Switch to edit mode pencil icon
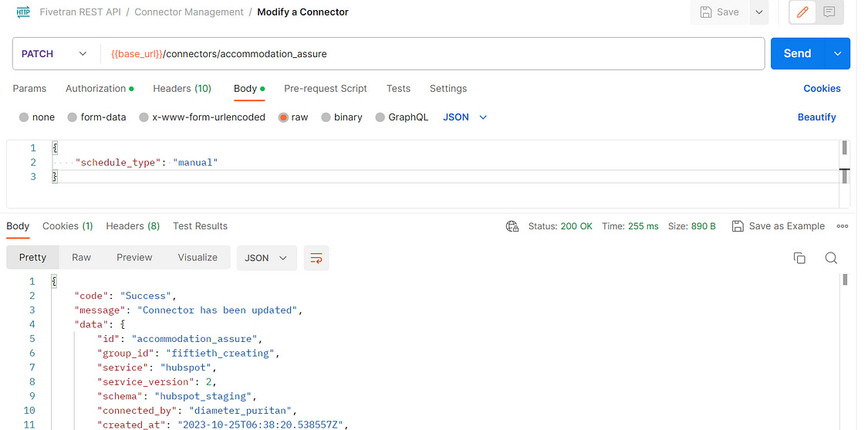 [802, 12]
